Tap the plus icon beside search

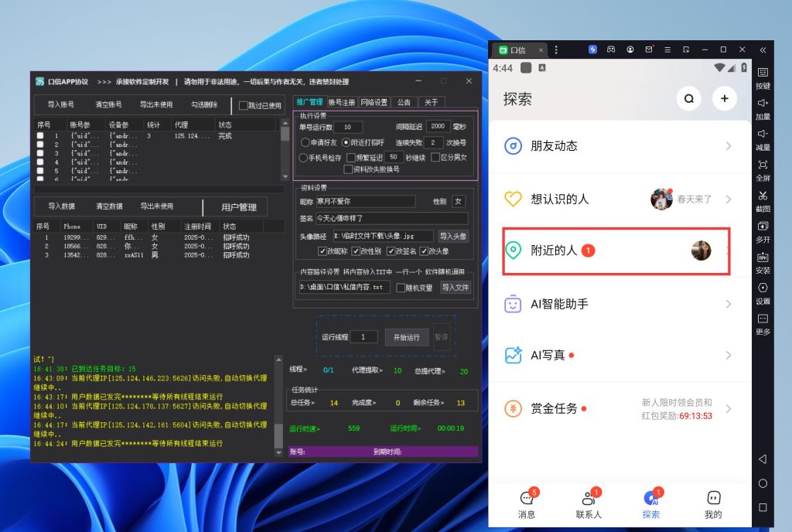725,98
